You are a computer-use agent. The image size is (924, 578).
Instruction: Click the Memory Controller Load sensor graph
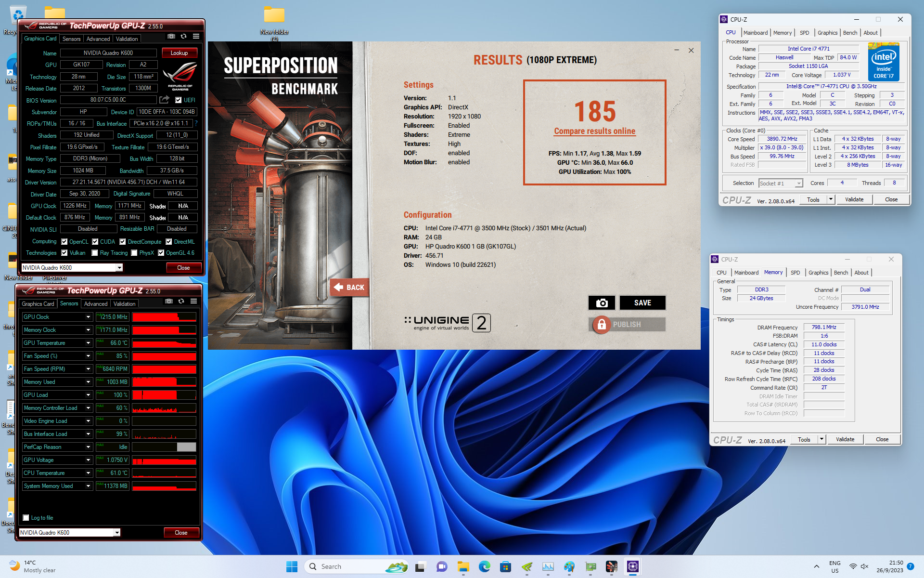164,408
